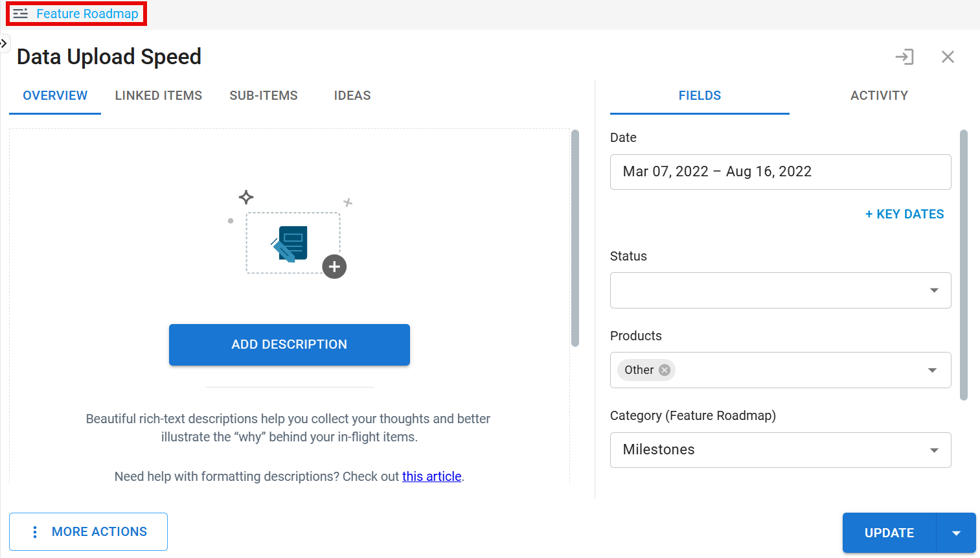Open the 'this article' help link
This screenshot has width=980, height=558.
[431, 476]
